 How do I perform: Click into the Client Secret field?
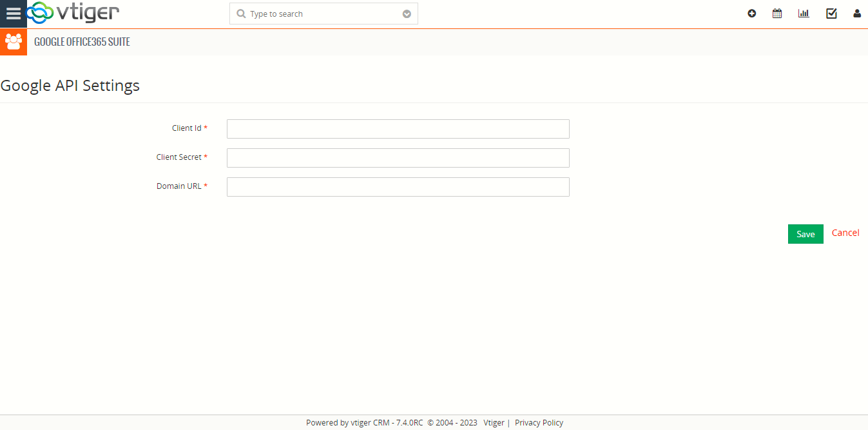pyautogui.click(x=398, y=158)
